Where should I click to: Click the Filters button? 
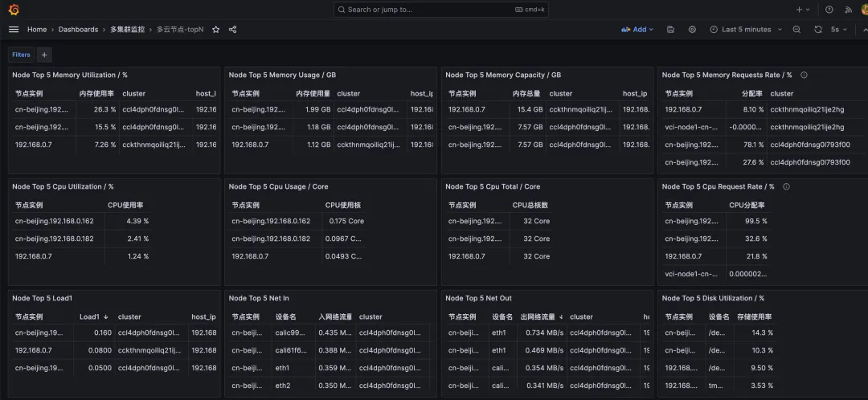[x=21, y=55]
